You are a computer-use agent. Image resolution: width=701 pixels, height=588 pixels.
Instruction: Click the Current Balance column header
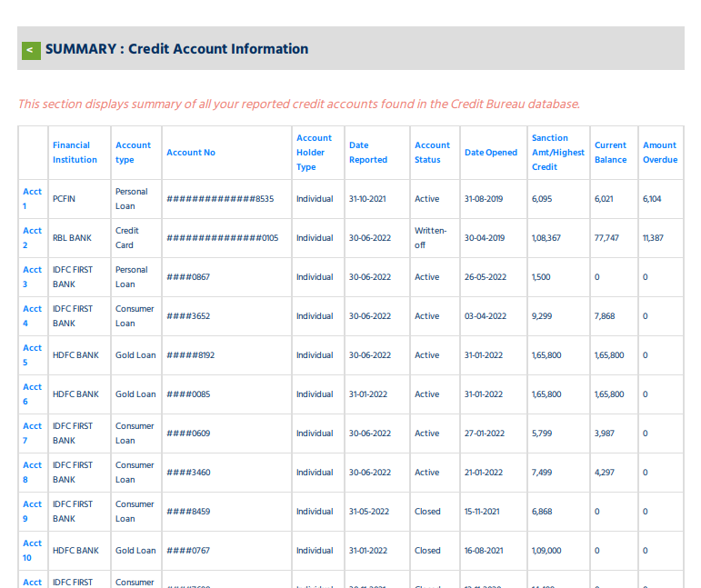click(610, 153)
